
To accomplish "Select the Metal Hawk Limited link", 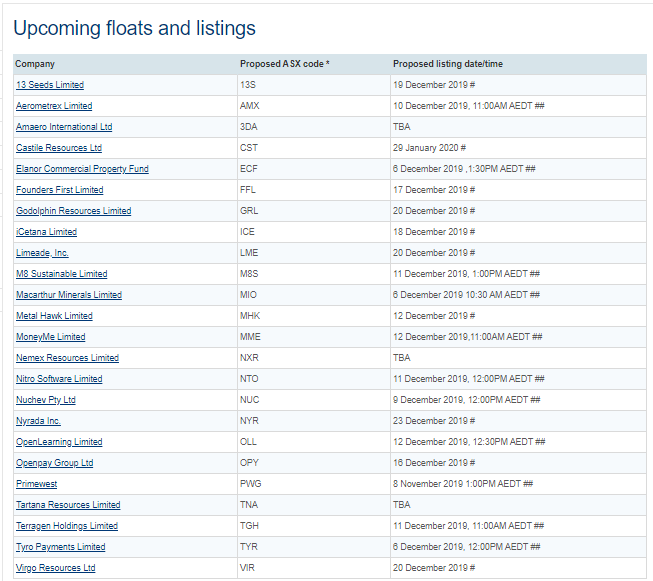I will tap(55, 316).
